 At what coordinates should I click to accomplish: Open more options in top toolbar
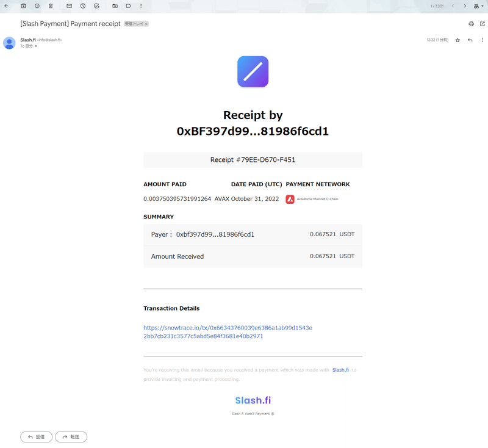tap(141, 6)
